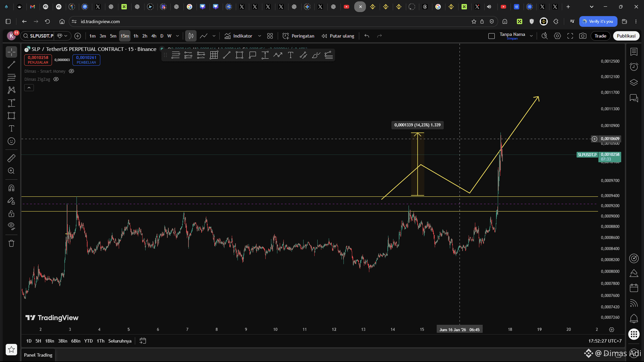Toggle visibility of Dimas - Smart Money indicator
This screenshot has height=362, width=644.
coord(71,71)
